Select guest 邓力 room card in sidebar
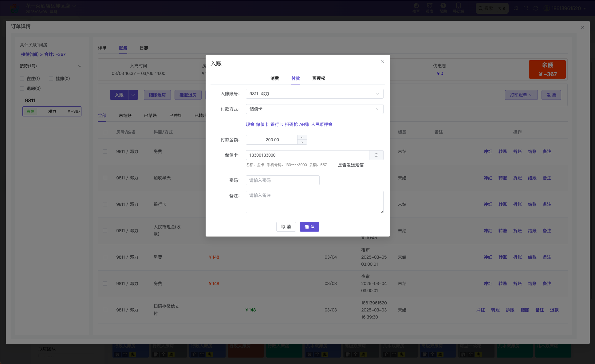This screenshot has width=595, height=364. [52, 111]
